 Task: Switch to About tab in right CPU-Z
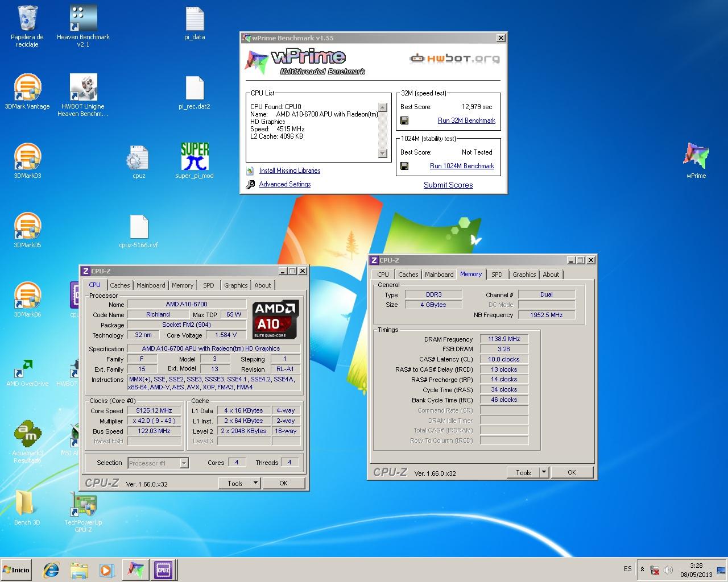pos(551,275)
